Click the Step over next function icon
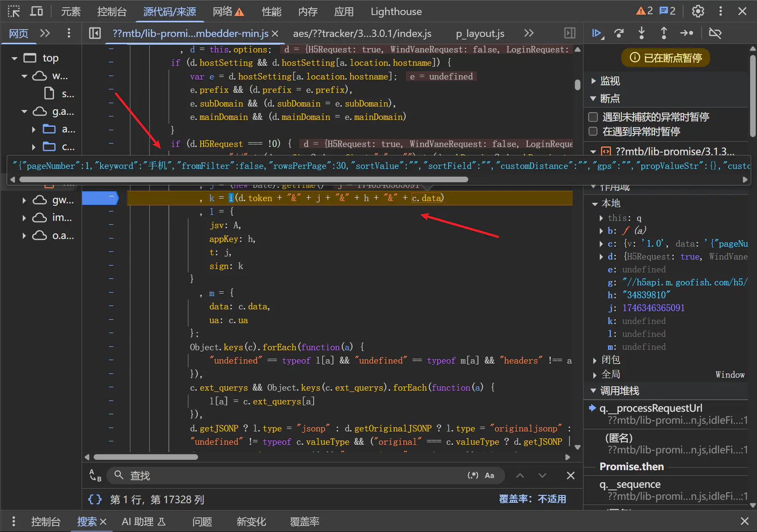Screen dimensions: 757x532 [619, 33]
